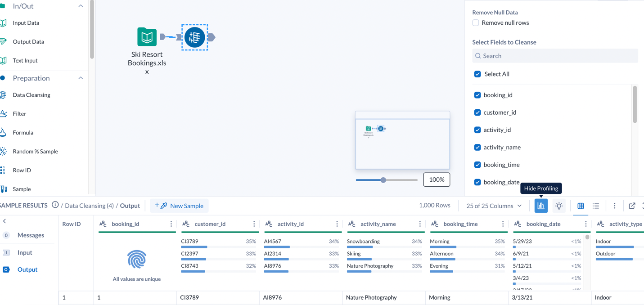Enable Remove null rows
Viewport: 644px width, 305px height.
click(476, 22)
